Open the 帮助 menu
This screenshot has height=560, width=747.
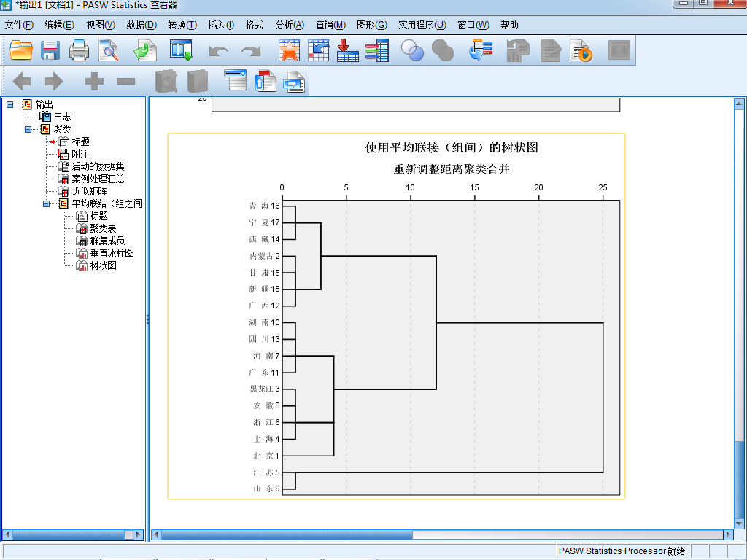[x=509, y=25]
